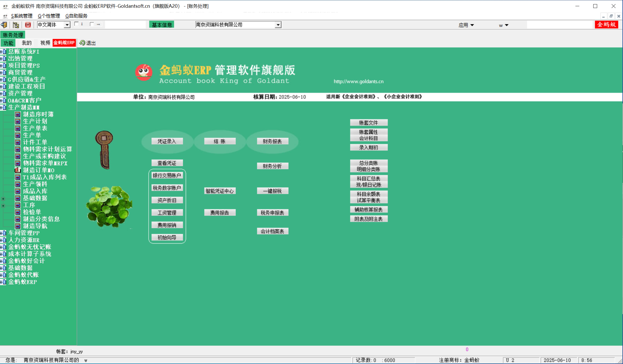The height and width of the screenshot is (364, 623).
Task: Open the 南京资瑞科技有限公司 company dropdown
Action: coord(278,25)
